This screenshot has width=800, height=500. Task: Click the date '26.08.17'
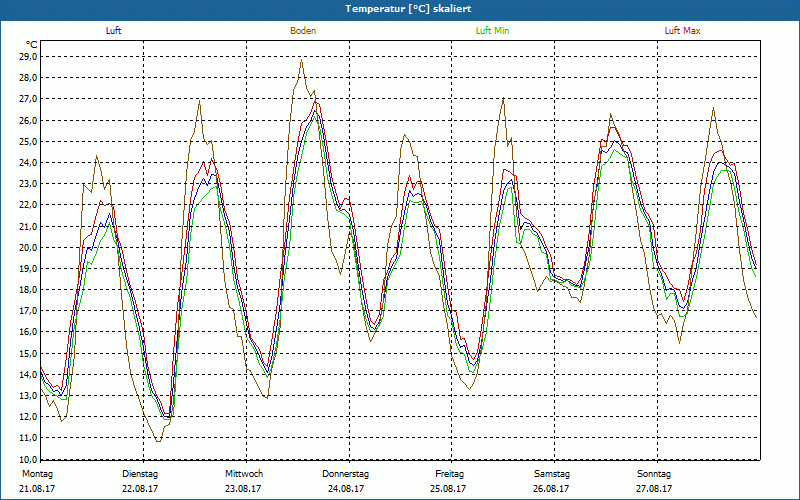click(x=551, y=489)
